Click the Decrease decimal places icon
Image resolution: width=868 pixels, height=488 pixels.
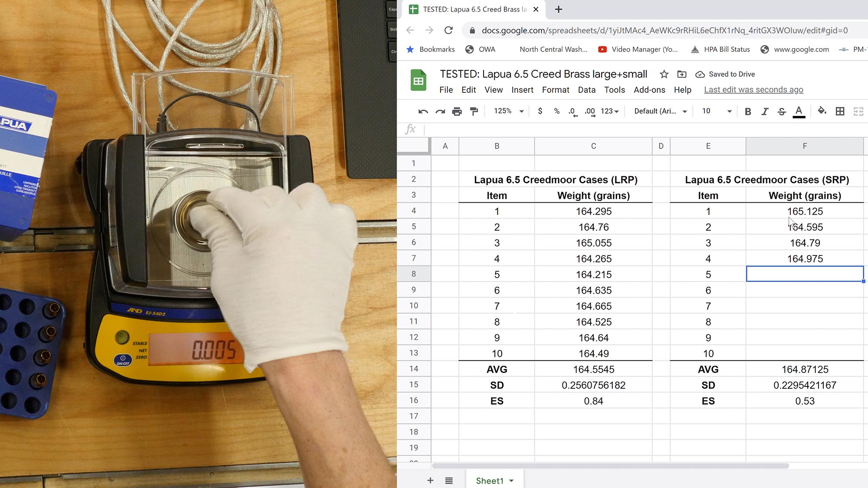[573, 111]
